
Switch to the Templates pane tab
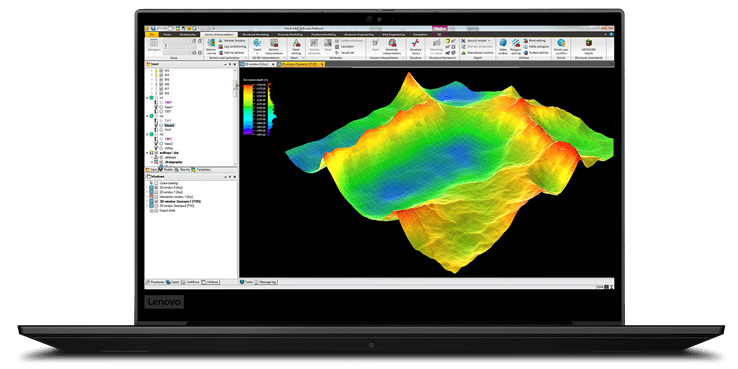(x=201, y=169)
